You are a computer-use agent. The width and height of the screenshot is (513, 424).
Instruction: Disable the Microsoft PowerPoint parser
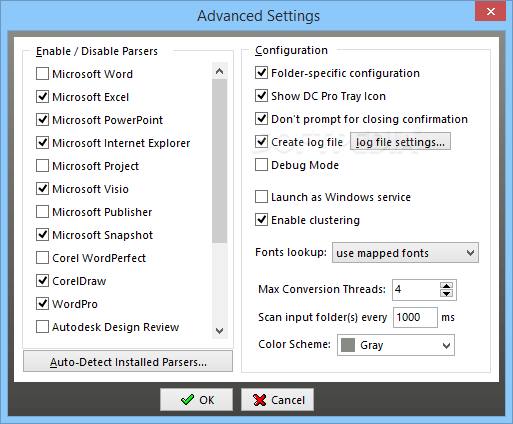tap(42, 120)
